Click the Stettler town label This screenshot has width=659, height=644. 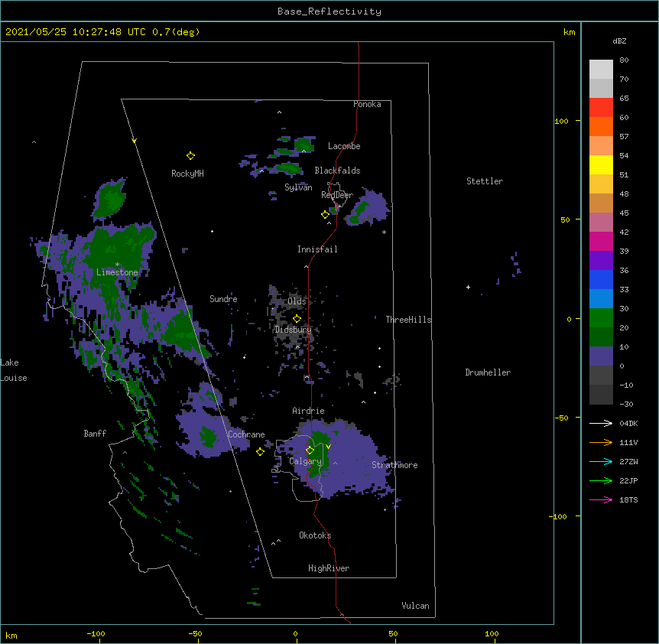(x=485, y=181)
